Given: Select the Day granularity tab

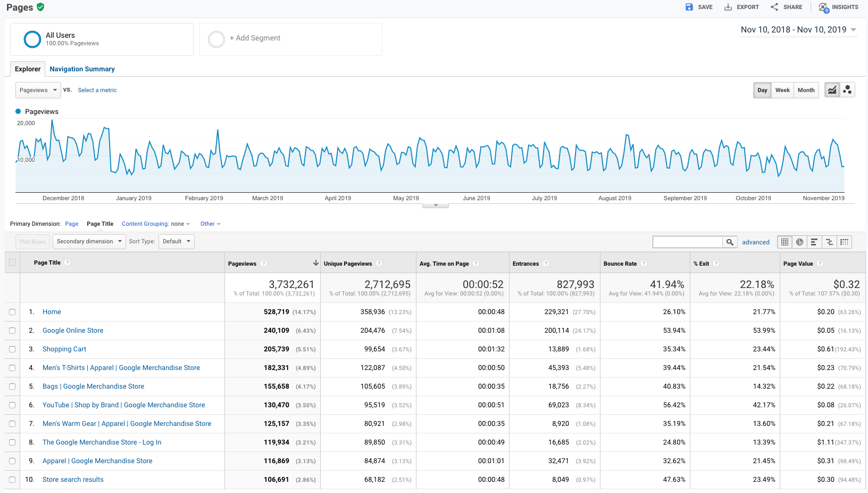Looking at the screenshot, I should (x=762, y=90).
